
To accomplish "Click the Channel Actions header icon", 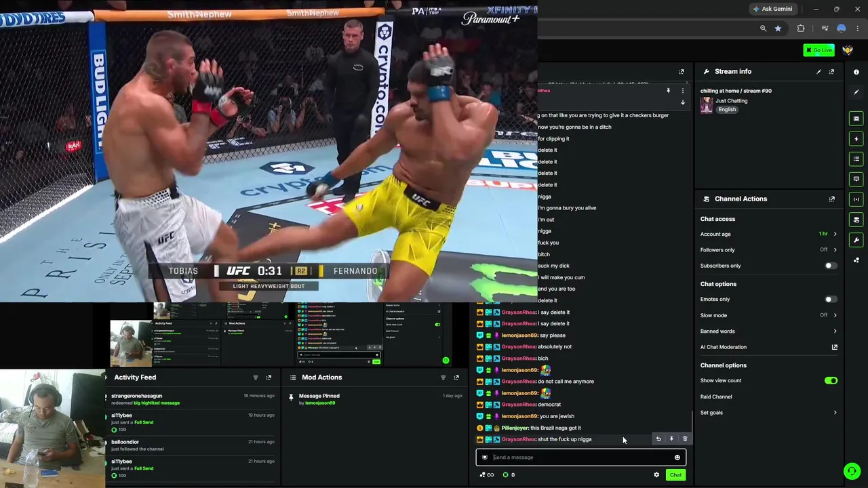I will tap(707, 199).
